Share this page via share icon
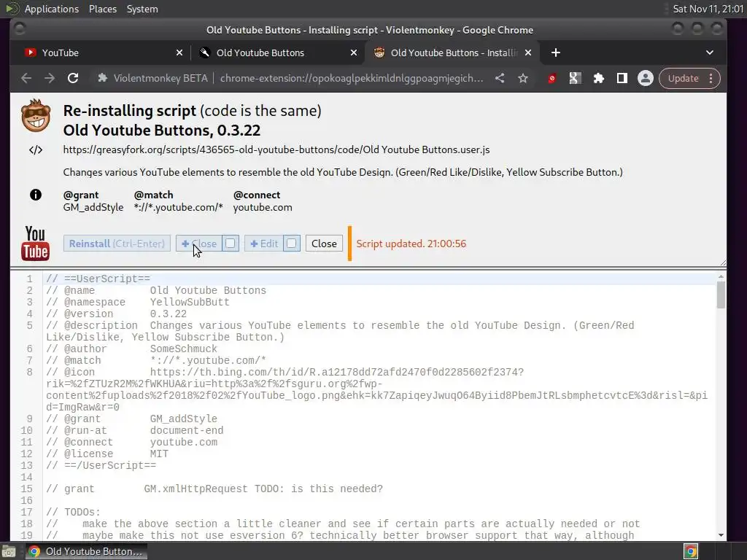 500,78
